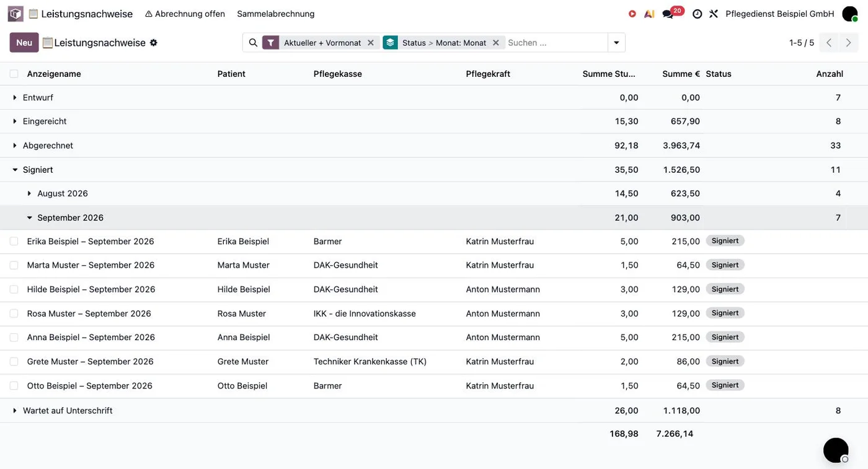
Task: Toggle the select-all checkbox in the header
Action: click(14, 74)
